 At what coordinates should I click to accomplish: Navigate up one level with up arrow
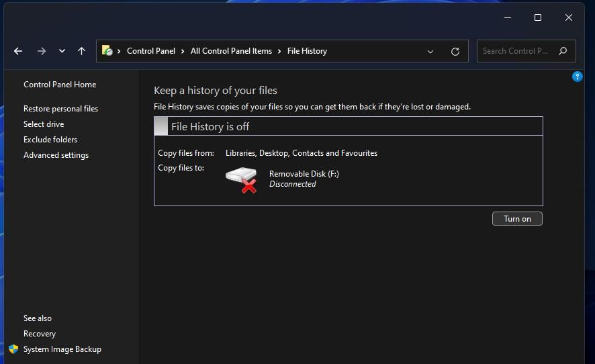point(81,51)
